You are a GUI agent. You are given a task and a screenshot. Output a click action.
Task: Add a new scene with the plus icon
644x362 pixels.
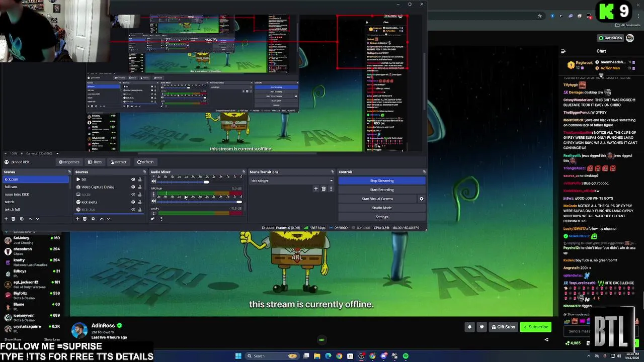coord(6,219)
